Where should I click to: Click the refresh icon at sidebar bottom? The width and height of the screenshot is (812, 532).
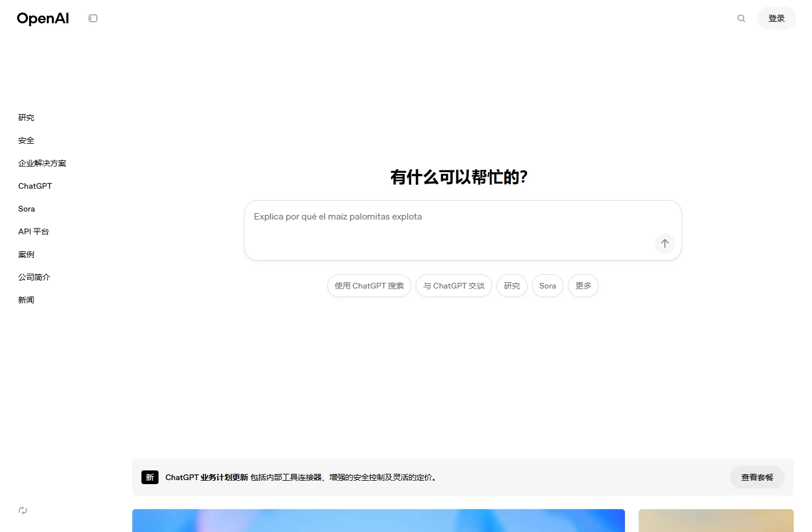click(23, 510)
